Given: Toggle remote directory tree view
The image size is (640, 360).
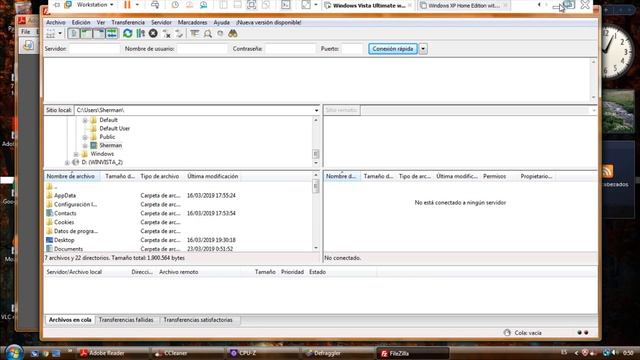Looking at the screenshot, I should (x=99, y=33).
